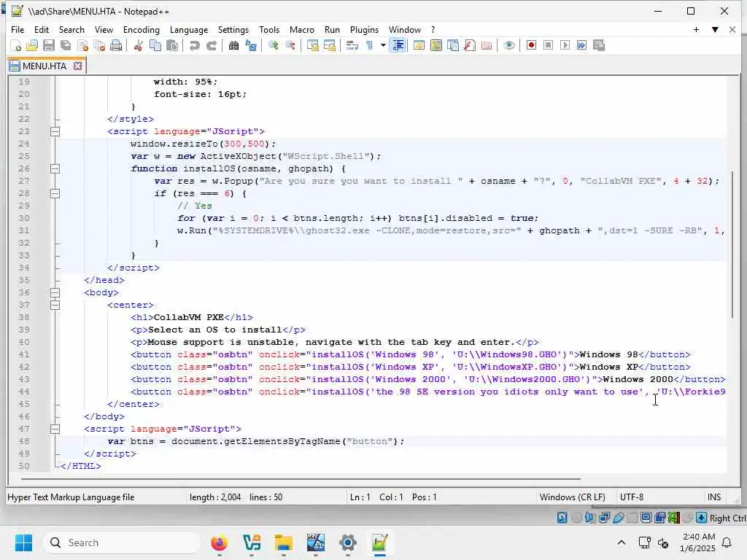Open the Document Map icon

[x=436, y=46]
